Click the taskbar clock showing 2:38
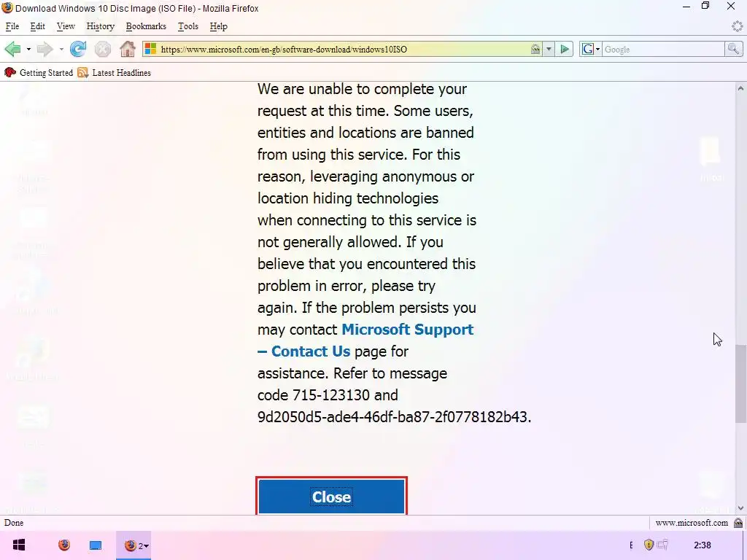This screenshot has height=560, width=747. coord(703,545)
